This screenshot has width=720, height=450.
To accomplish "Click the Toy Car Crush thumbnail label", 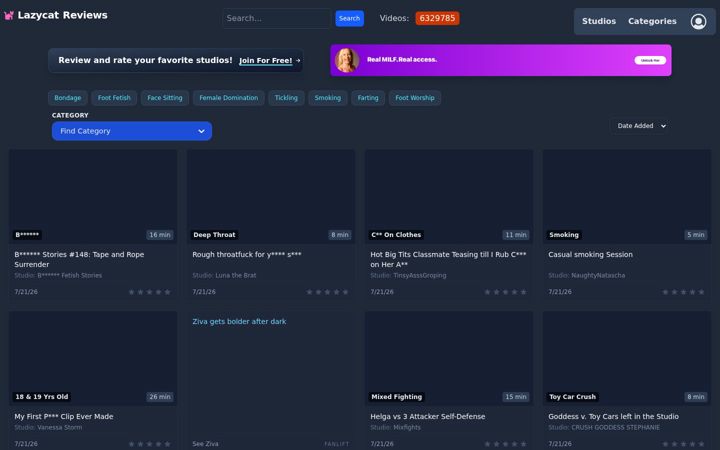I will [573, 397].
